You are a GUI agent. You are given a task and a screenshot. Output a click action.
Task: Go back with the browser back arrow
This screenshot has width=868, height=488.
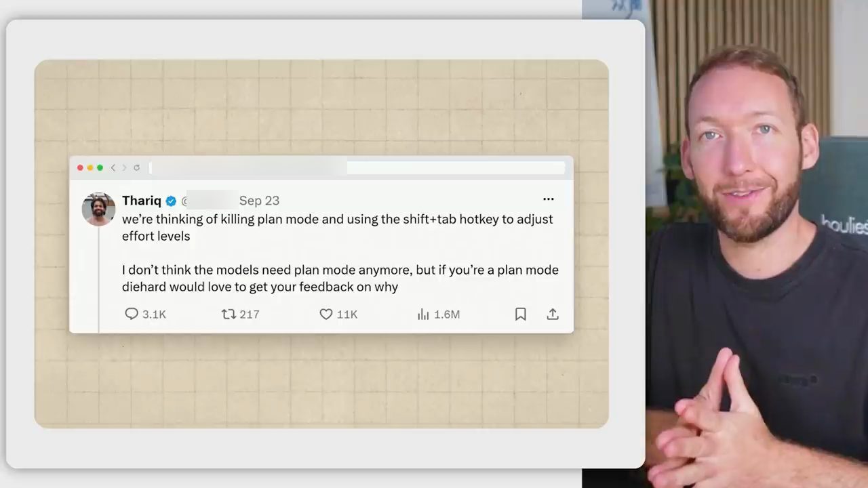click(x=113, y=167)
